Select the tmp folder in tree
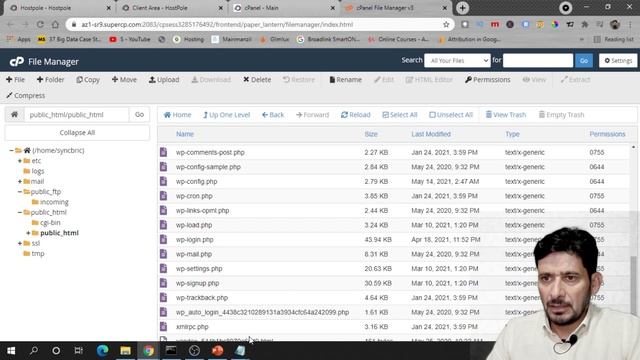This screenshot has height=360, width=640. 38,253
